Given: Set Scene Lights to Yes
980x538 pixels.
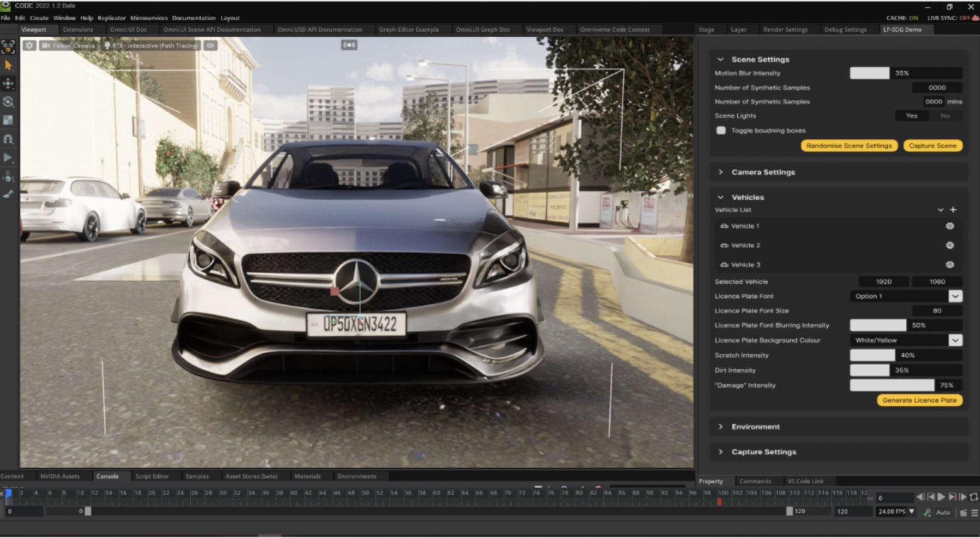Looking at the screenshot, I should coord(911,116).
